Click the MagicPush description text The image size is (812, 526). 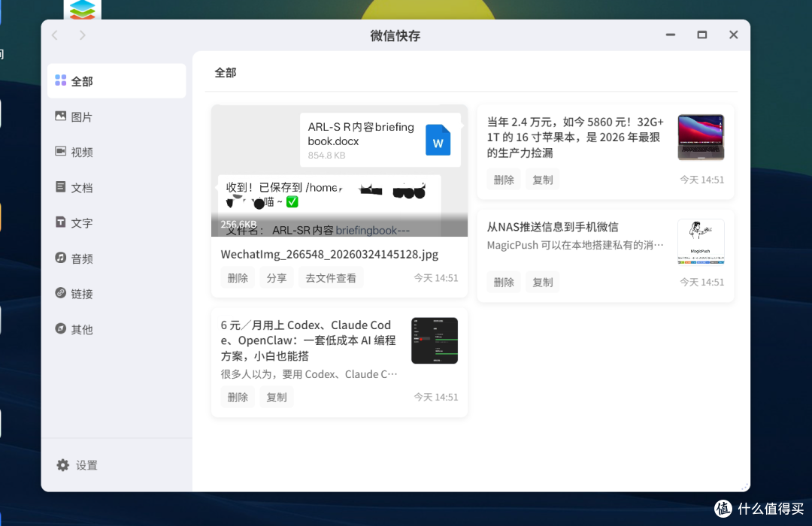(575, 245)
